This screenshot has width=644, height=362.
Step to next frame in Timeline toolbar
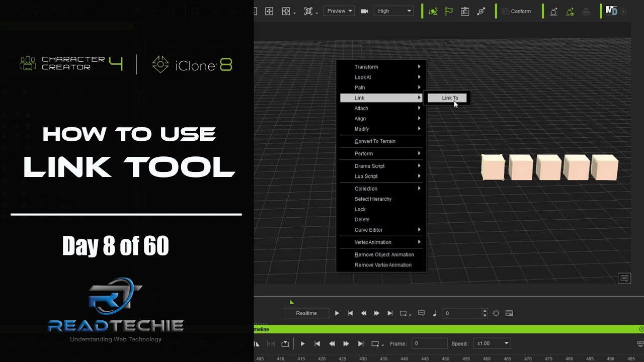pos(346,343)
